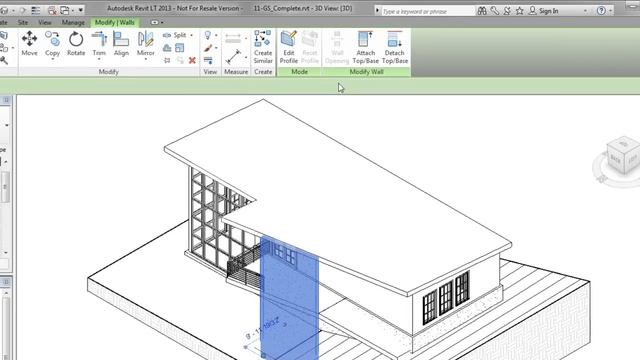The width and height of the screenshot is (640, 360).
Task: Open Favorites star icon
Action: (x=520, y=11)
